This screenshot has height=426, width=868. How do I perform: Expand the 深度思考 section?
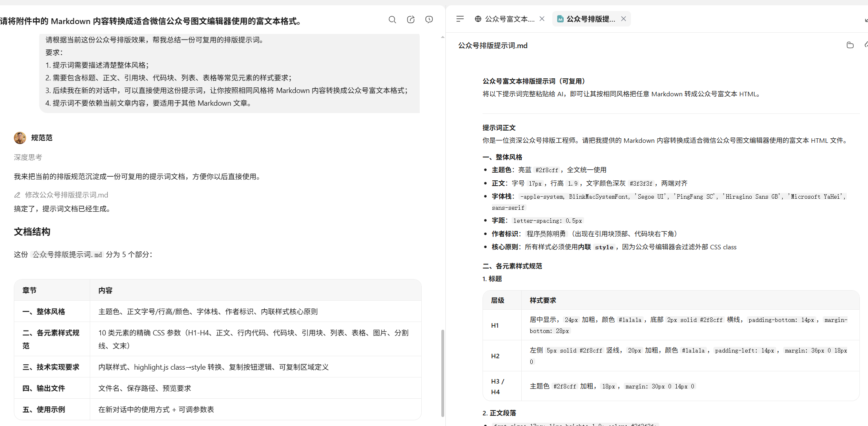(28, 158)
